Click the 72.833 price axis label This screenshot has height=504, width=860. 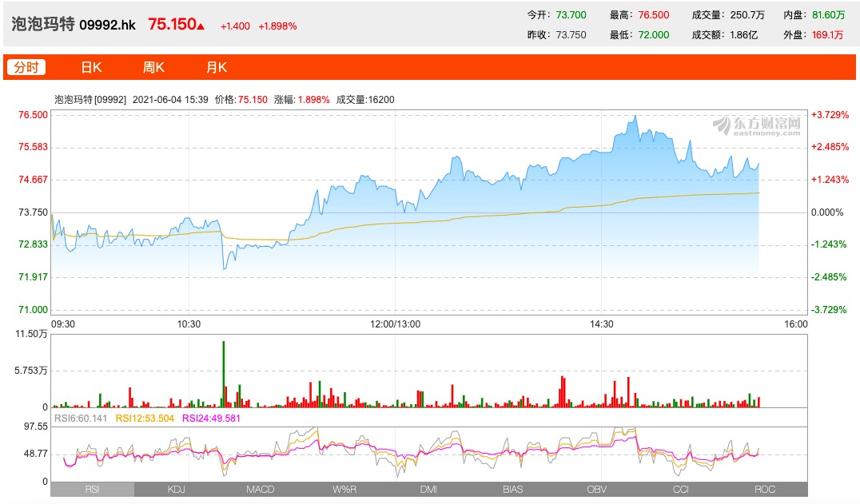34,244
